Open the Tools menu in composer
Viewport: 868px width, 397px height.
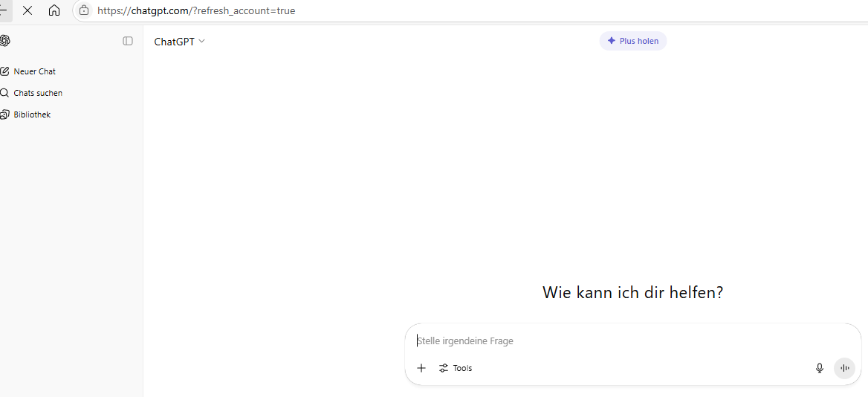pos(456,368)
